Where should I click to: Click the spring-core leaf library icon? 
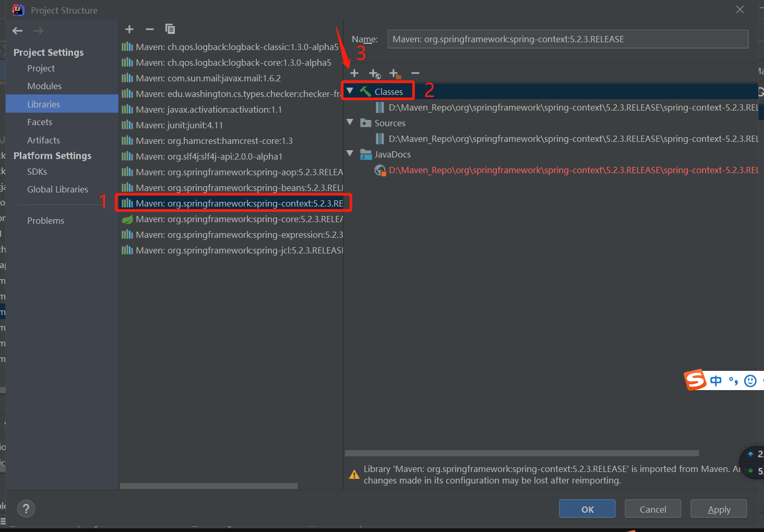coord(127,219)
